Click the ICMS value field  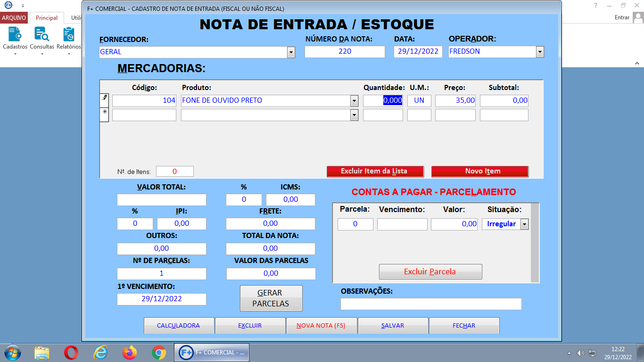[290, 200]
